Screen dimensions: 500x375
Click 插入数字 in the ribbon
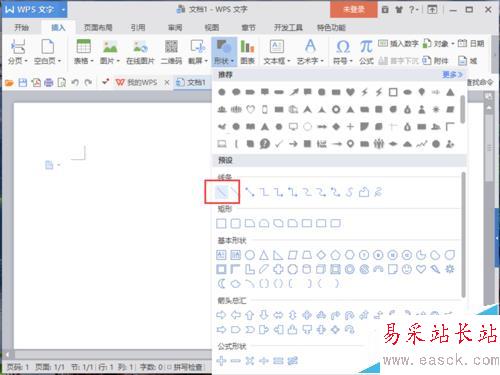[398, 43]
